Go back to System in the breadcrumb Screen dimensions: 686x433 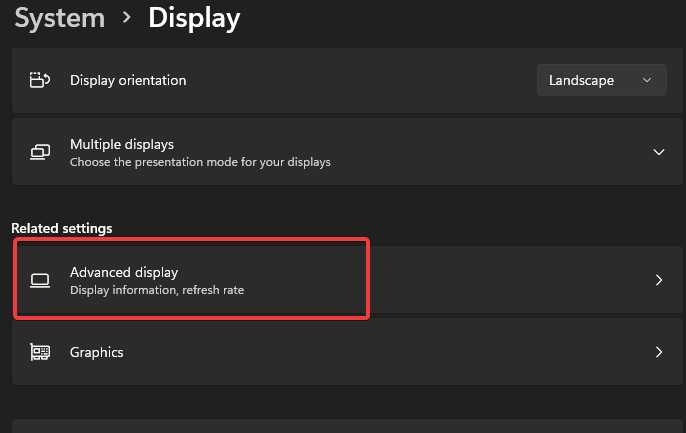coord(60,18)
